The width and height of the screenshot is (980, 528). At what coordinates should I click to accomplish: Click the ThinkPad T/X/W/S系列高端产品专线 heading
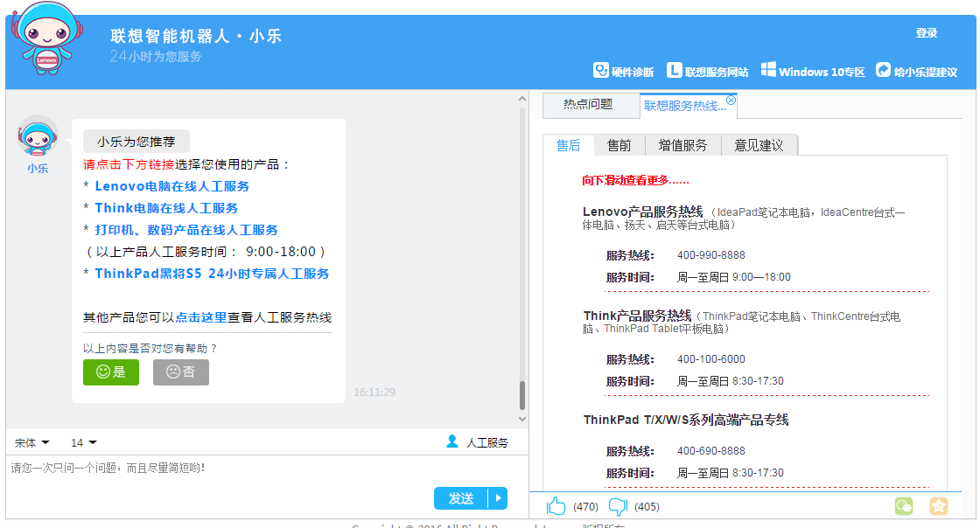point(686,420)
